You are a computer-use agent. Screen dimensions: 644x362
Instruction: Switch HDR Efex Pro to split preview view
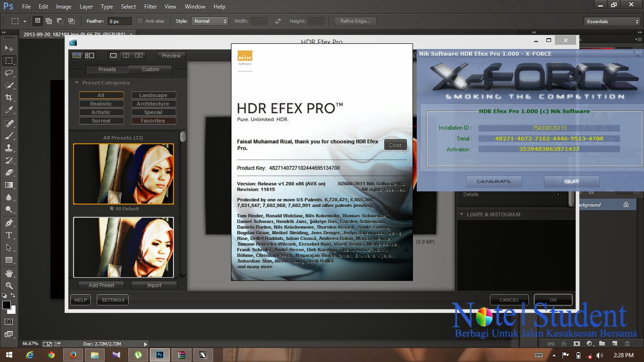[x=126, y=56]
